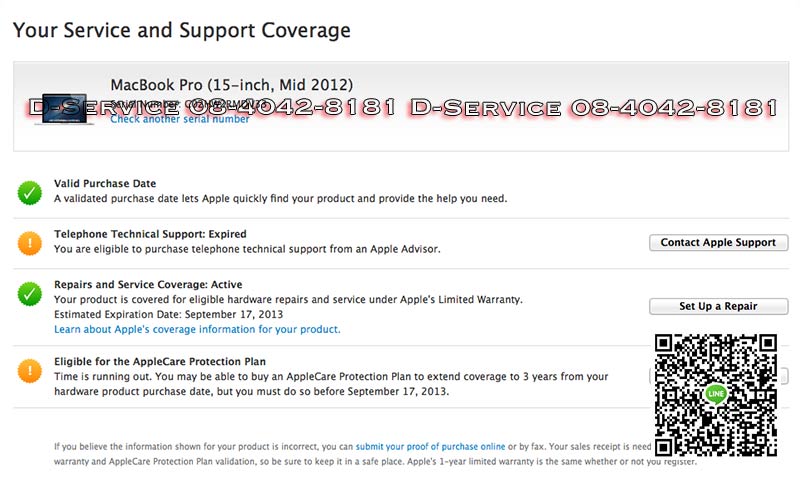Click green checkmark beside Repairs and Service Coverage
The width and height of the screenshot is (800, 477).
(x=29, y=293)
